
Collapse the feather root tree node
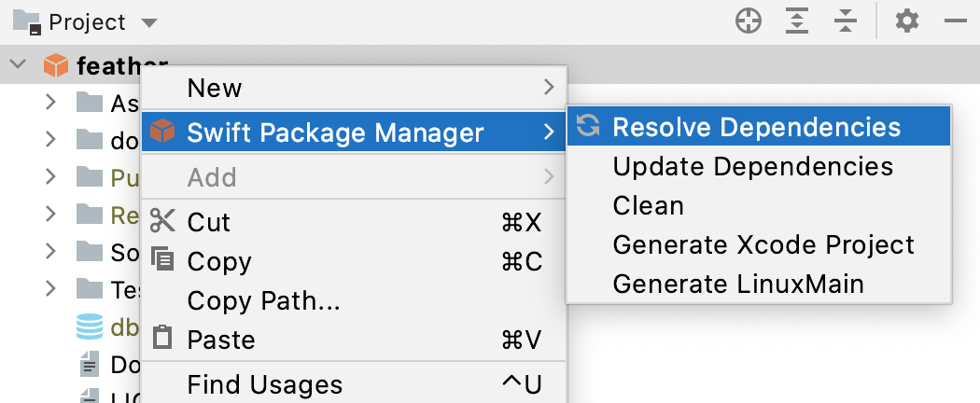17,65
